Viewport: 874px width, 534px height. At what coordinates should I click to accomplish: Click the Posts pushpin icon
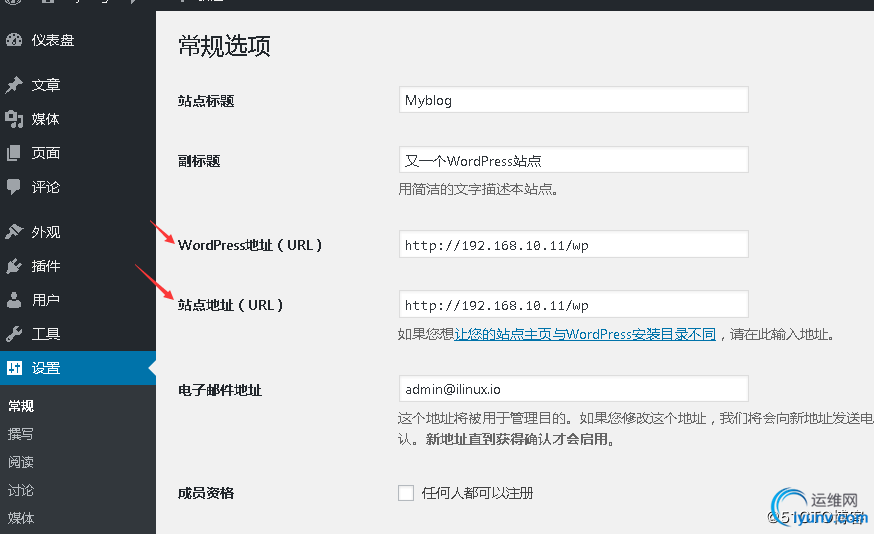click(14, 85)
